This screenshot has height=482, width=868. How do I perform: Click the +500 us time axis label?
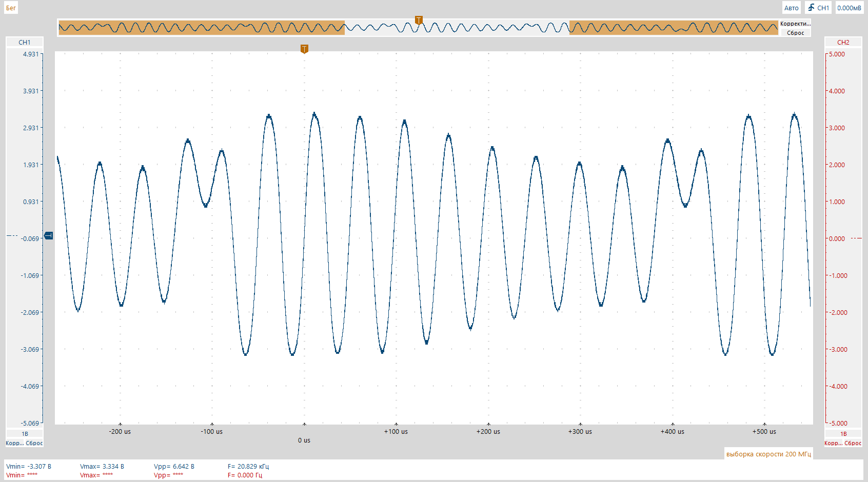(764, 432)
